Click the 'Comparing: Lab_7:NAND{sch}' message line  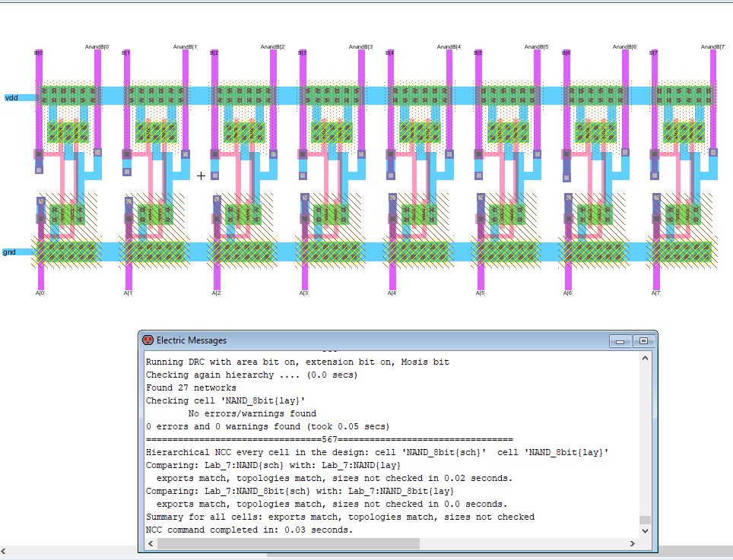[273, 465]
